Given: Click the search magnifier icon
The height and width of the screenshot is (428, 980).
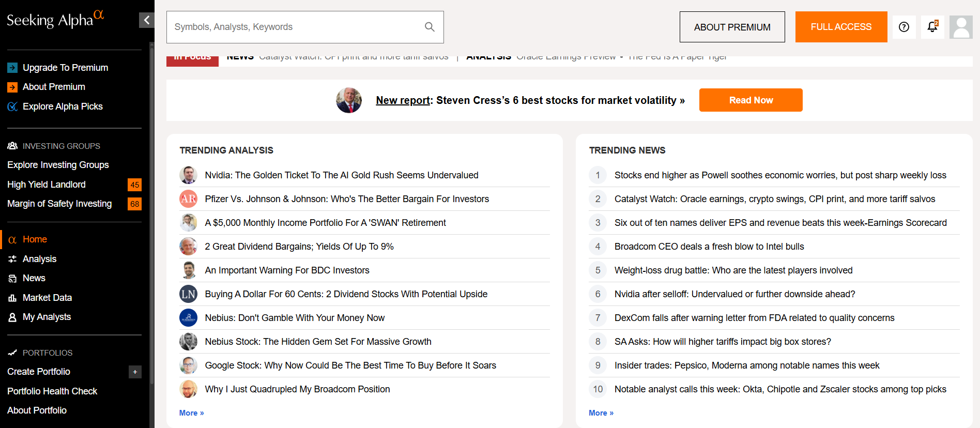Looking at the screenshot, I should 430,27.
